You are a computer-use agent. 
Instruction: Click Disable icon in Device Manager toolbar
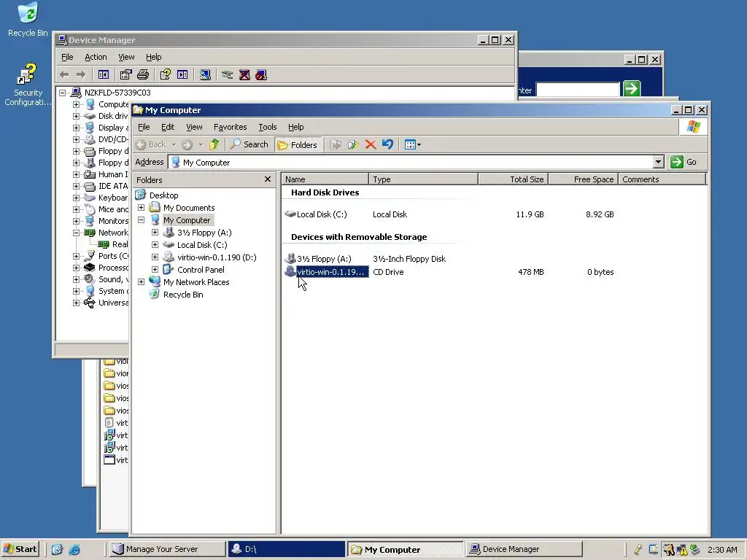pos(261,75)
